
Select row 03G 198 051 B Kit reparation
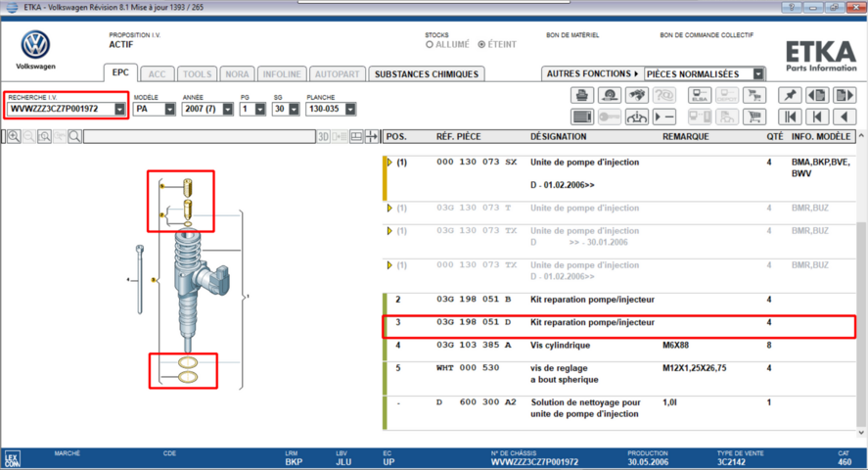pos(618,305)
